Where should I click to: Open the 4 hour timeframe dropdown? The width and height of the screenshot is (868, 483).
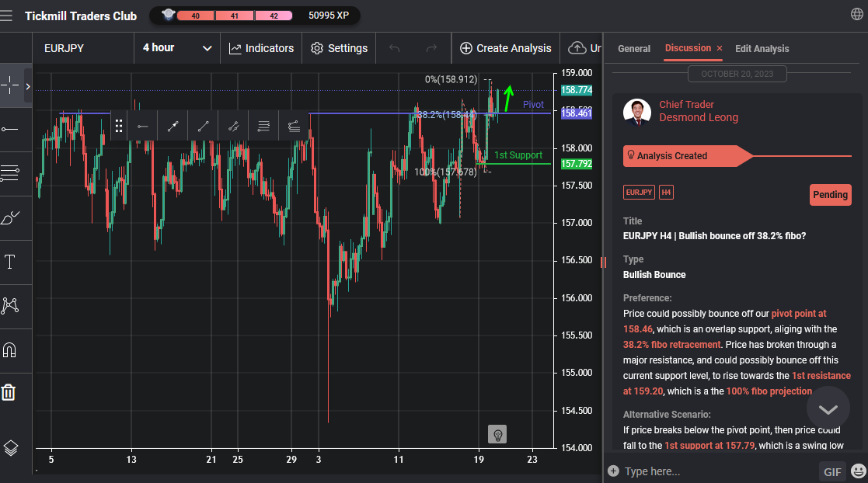[x=177, y=48]
